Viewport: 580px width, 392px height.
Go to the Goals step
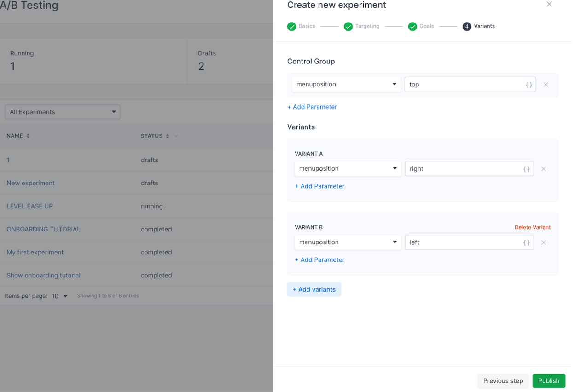tap(427, 26)
